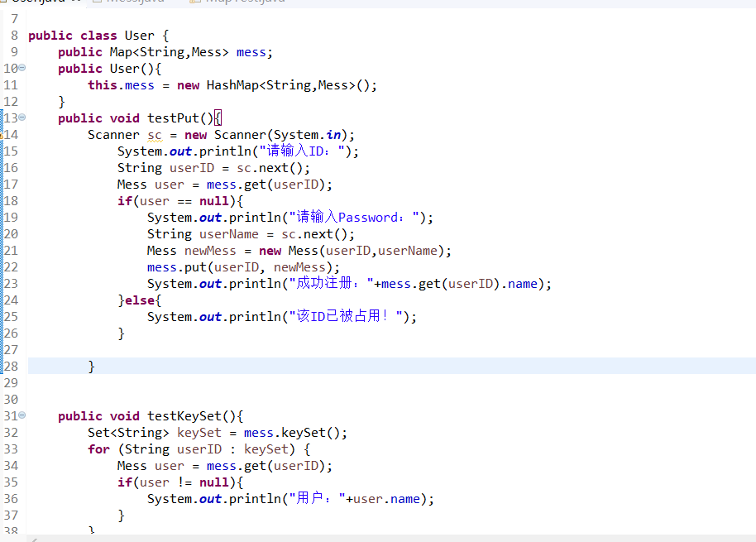756x542 pixels.
Task: Click 'userID' declaration on line 16
Action: pyautogui.click(x=192, y=168)
